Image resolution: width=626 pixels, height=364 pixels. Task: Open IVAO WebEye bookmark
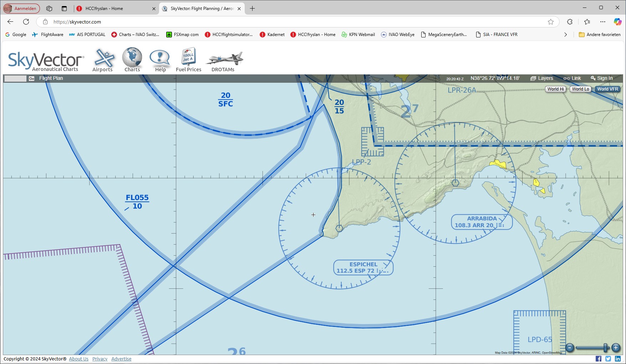pos(398,35)
